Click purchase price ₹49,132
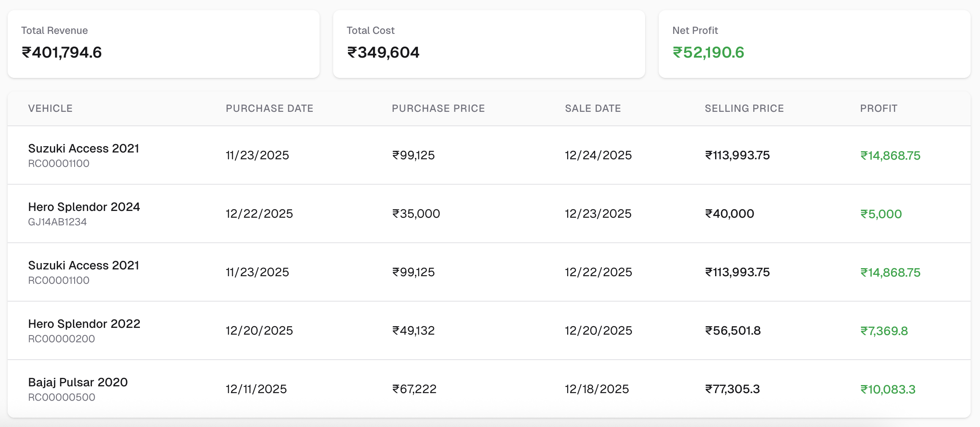 pyautogui.click(x=413, y=330)
